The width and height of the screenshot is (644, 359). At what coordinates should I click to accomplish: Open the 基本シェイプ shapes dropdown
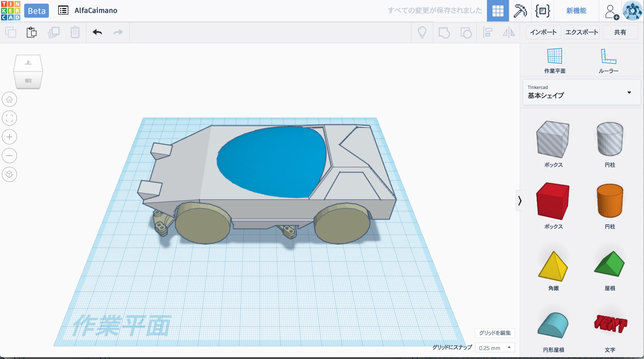coord(581,92)
